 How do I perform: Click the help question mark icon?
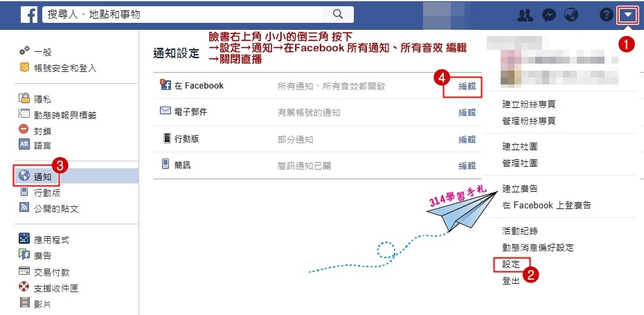coord(606,15)
